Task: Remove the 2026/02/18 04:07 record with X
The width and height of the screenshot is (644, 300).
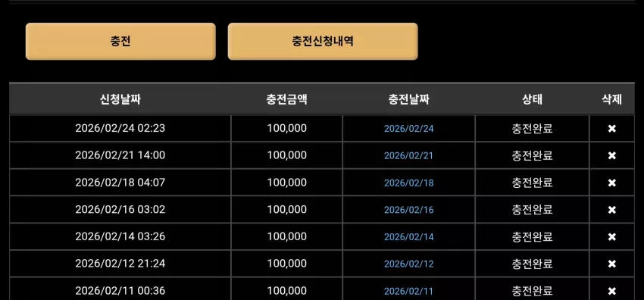Action: (612, 183)
